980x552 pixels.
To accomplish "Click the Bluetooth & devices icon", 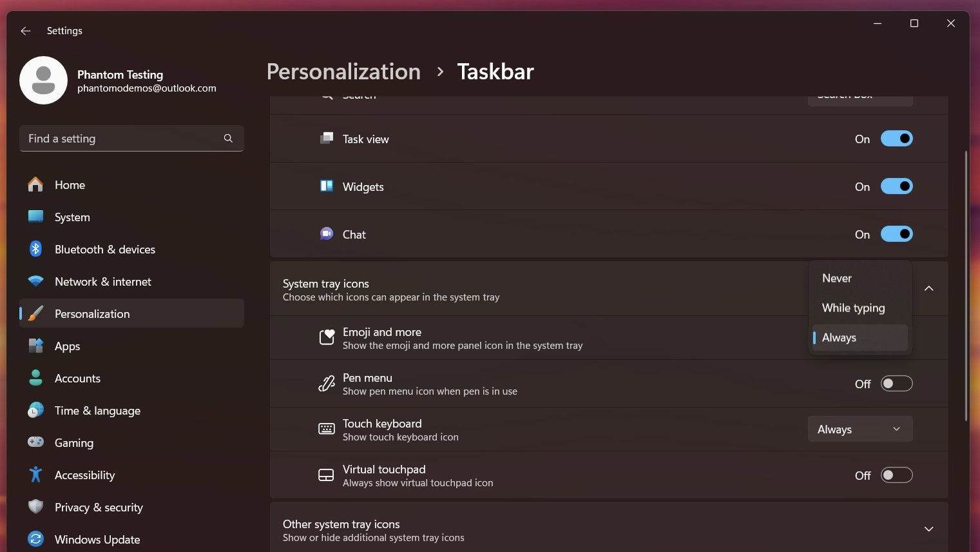I will (x=36, y=249).
